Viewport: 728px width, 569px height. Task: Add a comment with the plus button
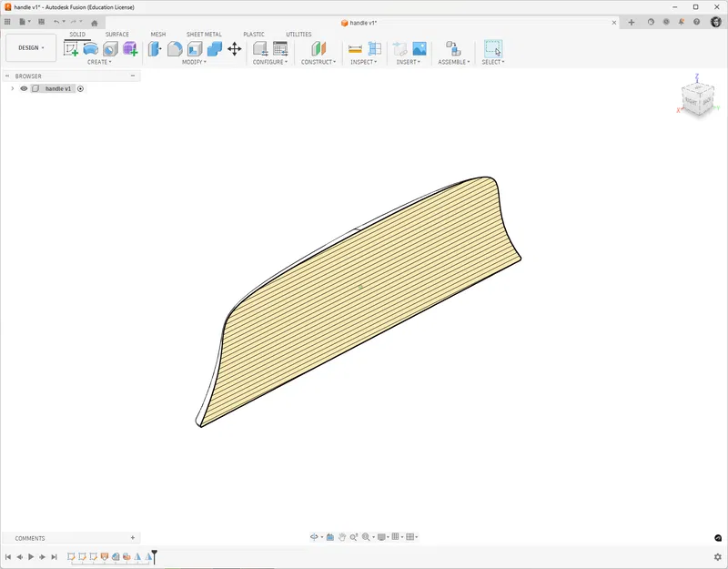133,538
